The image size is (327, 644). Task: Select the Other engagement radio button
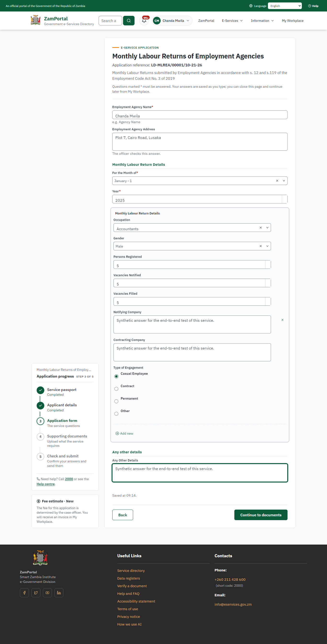point(116,414)
